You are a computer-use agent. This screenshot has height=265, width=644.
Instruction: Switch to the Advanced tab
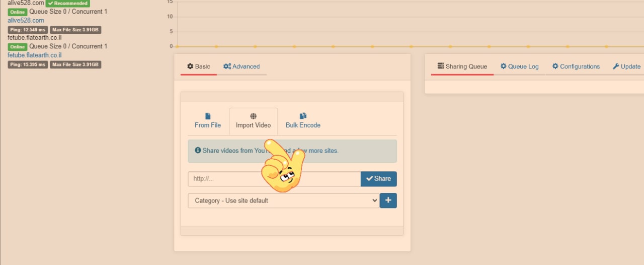click(x=242, y=67)
